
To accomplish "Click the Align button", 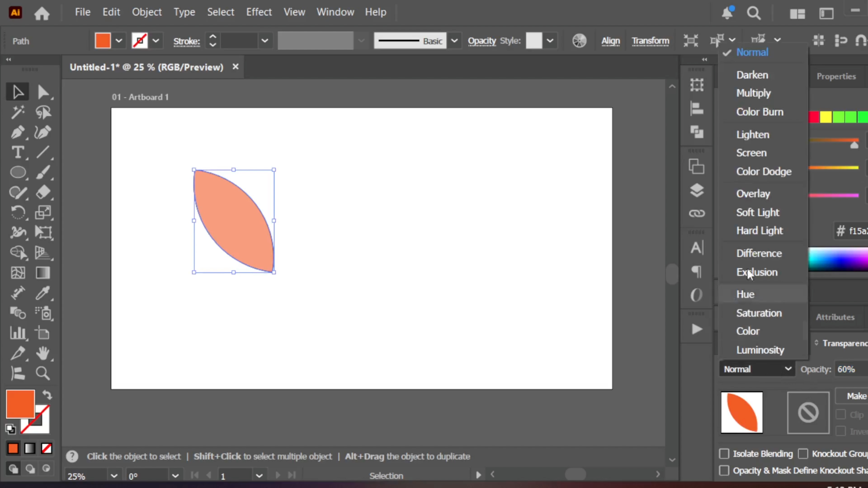I will point(611,41).
